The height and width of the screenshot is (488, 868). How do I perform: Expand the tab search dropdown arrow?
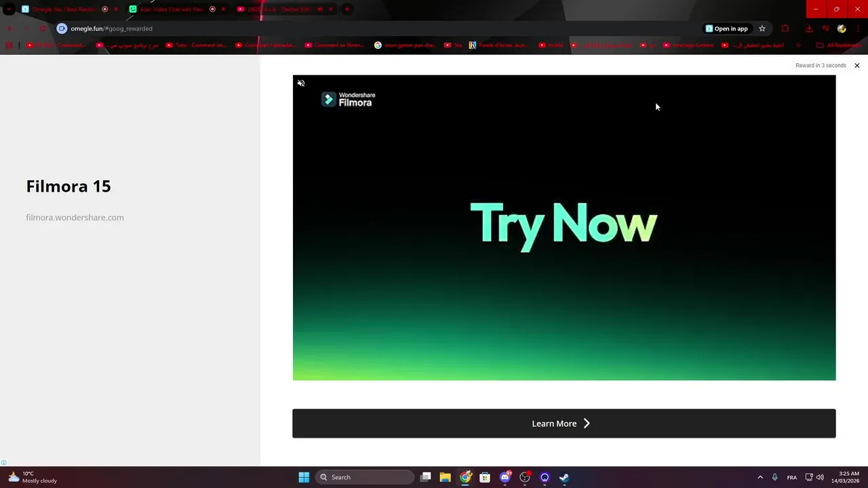point(9,9)
